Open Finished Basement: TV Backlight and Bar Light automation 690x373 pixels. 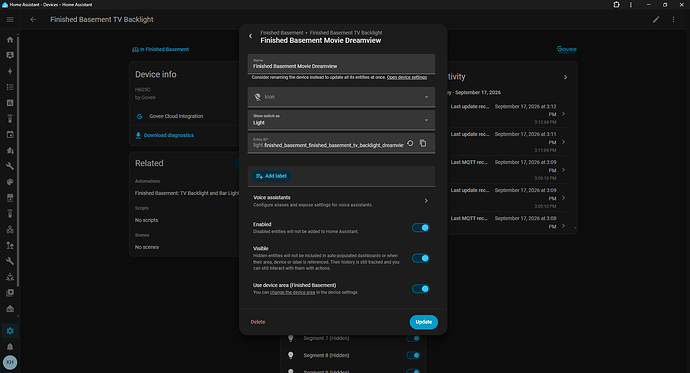tap(187, 193)
